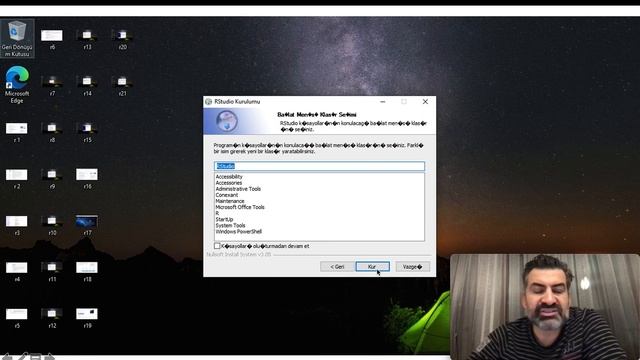The image size is (640, 360).
Task: Choose Windows PowerShell in the folder list
Action: tap(238, 231)
